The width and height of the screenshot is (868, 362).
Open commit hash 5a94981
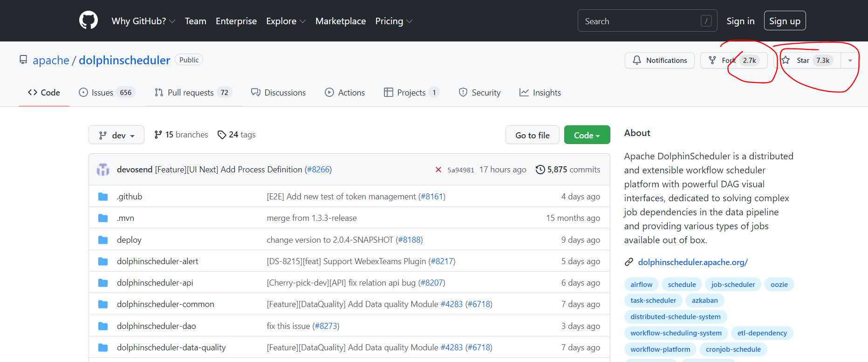point(461,170)
